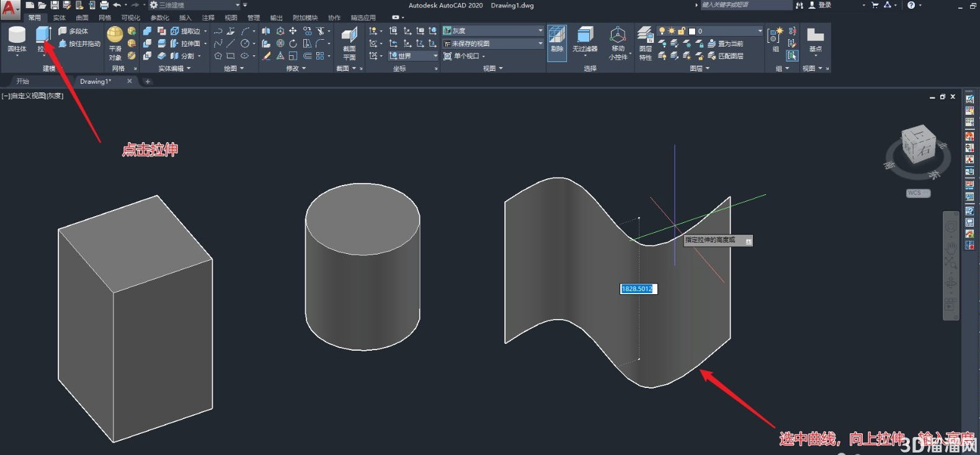Toggle the Culling (剔除) button
The width and height of the screenshot is (980, 455).
point(557,42)
